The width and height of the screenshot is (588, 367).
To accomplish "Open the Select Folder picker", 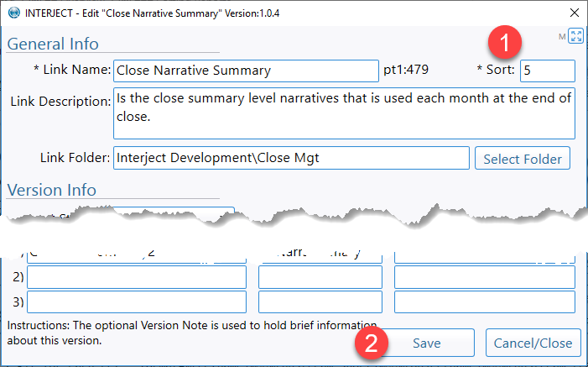I will coord(523,158).
